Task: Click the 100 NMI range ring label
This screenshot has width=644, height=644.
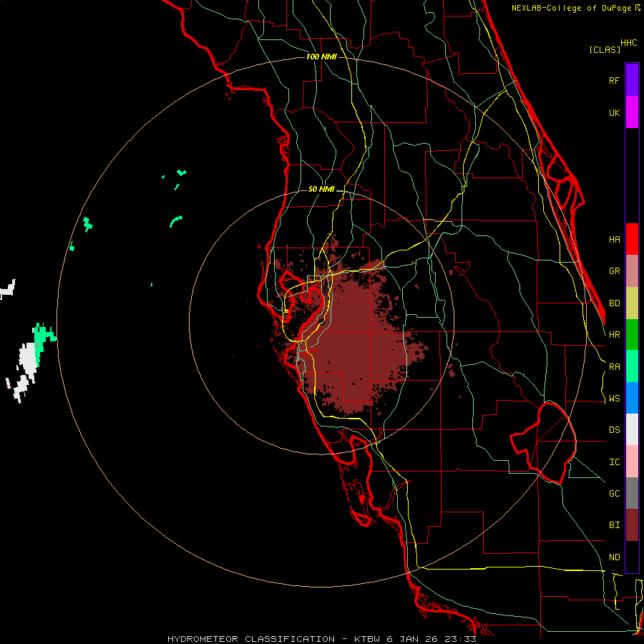Action: (x=321, y=57)
